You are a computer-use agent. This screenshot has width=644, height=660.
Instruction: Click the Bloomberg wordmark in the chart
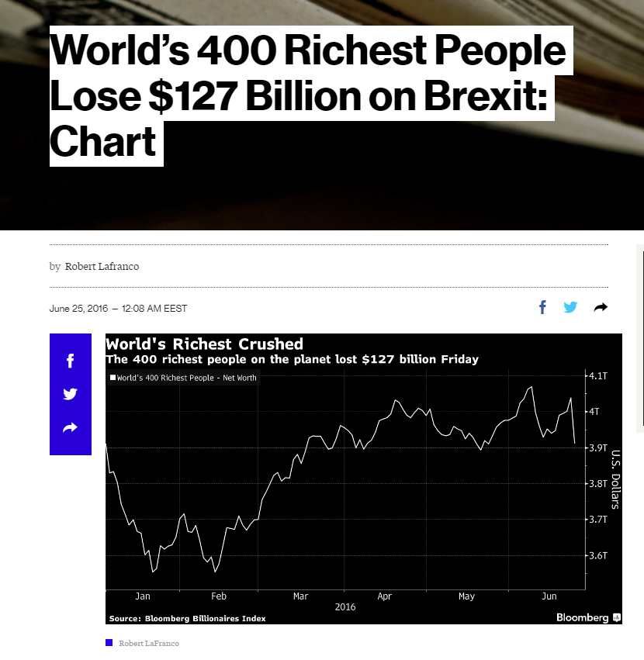(583, 617)
